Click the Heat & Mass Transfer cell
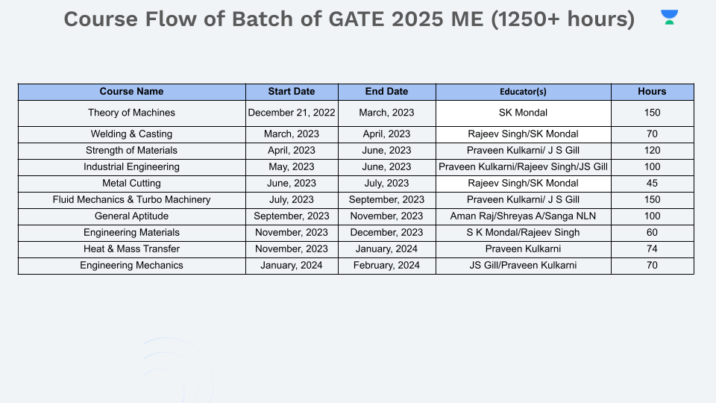The width and height of the screenshot is (716, 403). (x=131, y=248)
